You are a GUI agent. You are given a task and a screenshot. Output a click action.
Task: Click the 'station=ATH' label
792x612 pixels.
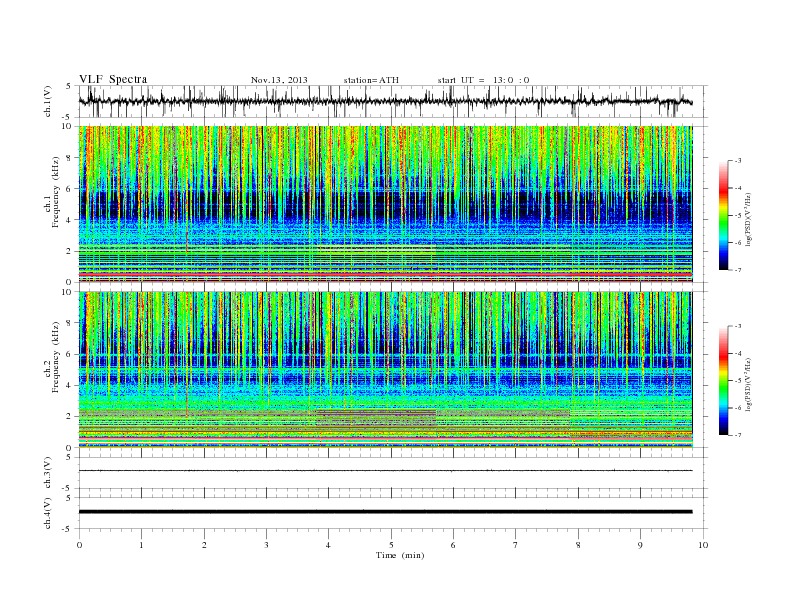click(x=371, y=80)
